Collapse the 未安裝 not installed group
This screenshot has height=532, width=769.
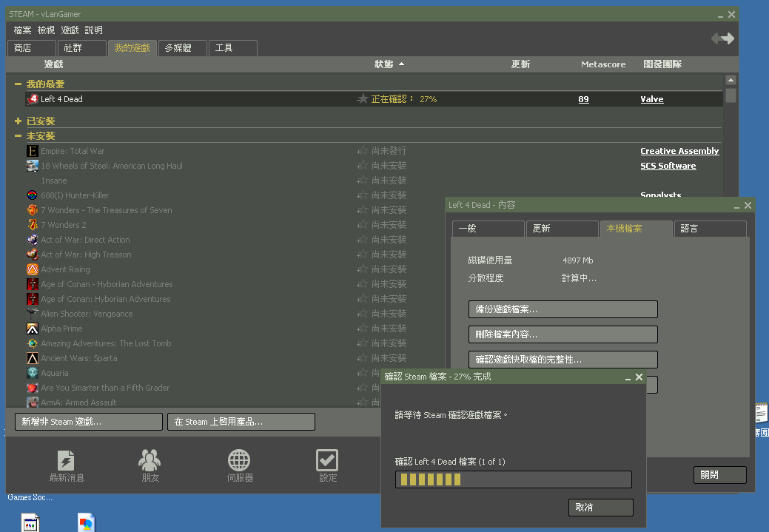point(18,136)
